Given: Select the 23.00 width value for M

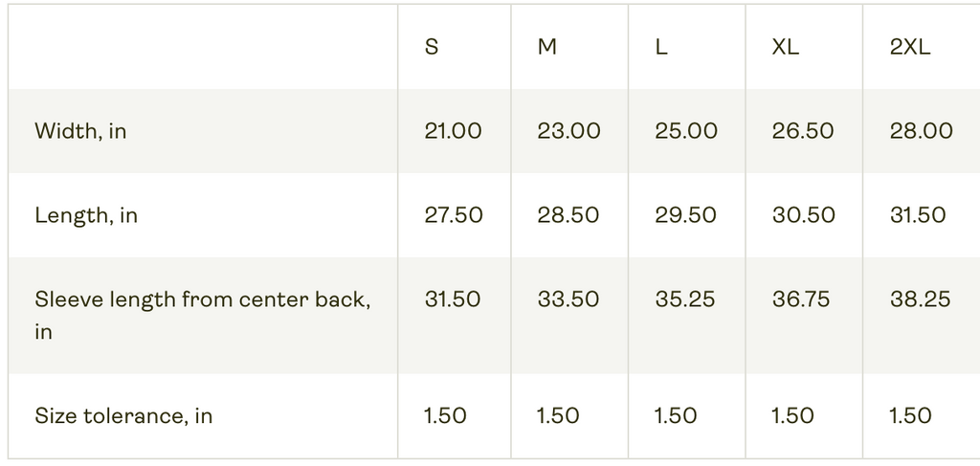Looking at the screenshot, I should point(568,131).
